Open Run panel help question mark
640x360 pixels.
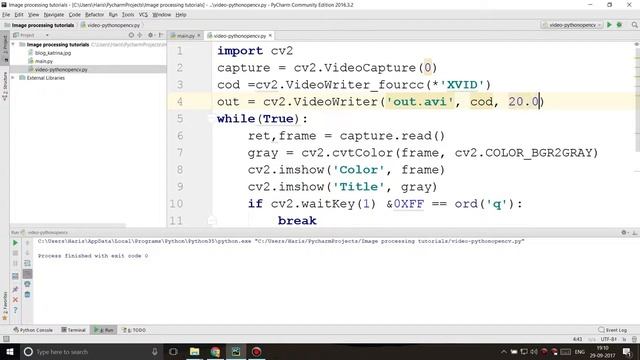point(15,310)
